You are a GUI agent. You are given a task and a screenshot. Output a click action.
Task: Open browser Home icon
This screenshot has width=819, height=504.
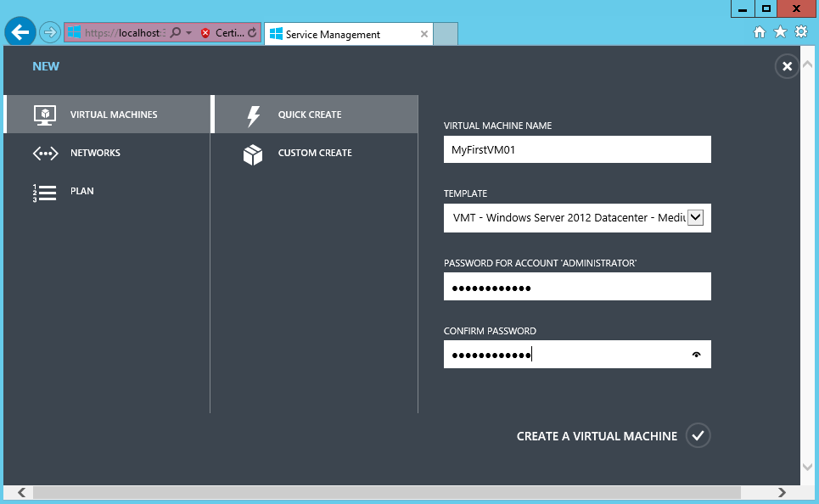[x=760, y=32]
